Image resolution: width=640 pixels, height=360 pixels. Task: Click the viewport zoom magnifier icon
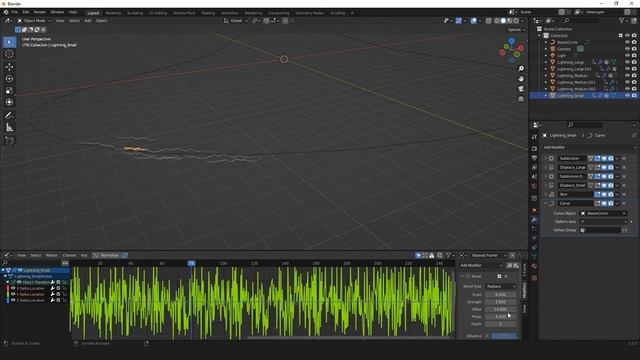coord(521,68)
